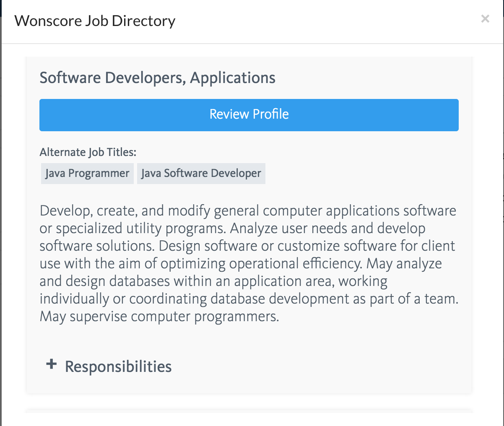This screenshot has height=426, width=504.
Task: Select the Java Programmer job title tag
Action: pyautogui.click(x=87, y=174)
